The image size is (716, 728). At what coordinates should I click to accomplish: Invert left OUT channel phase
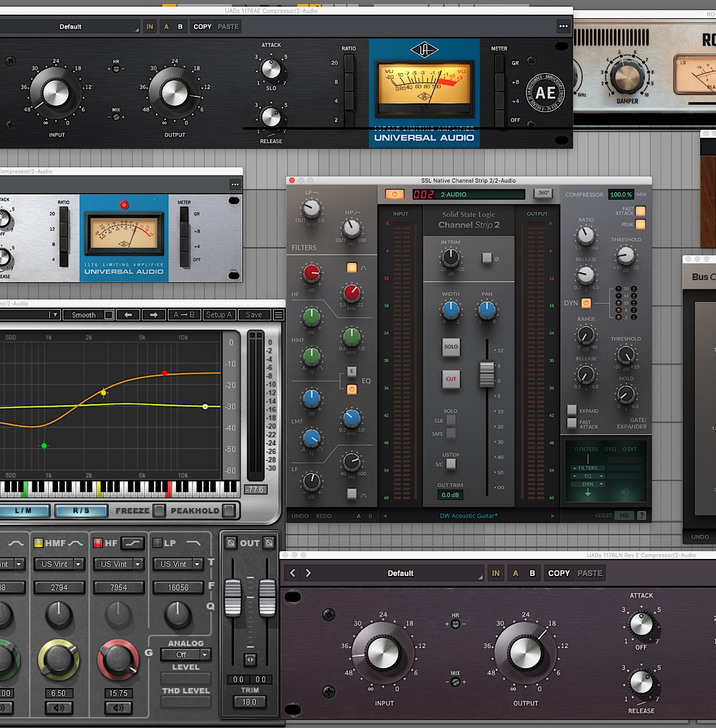click(231, 542)
